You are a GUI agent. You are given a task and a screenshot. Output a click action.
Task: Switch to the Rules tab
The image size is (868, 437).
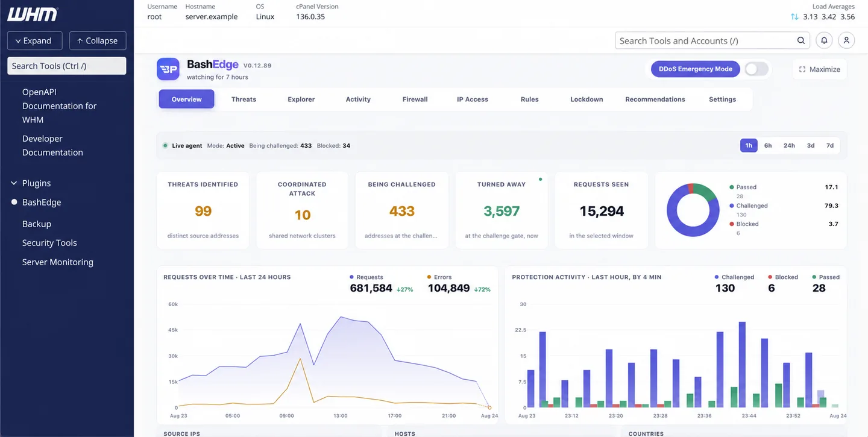click(529, 99)
